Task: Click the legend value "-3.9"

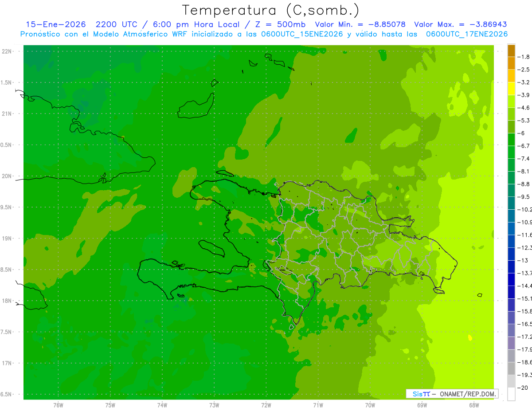Action: (524, 95)
